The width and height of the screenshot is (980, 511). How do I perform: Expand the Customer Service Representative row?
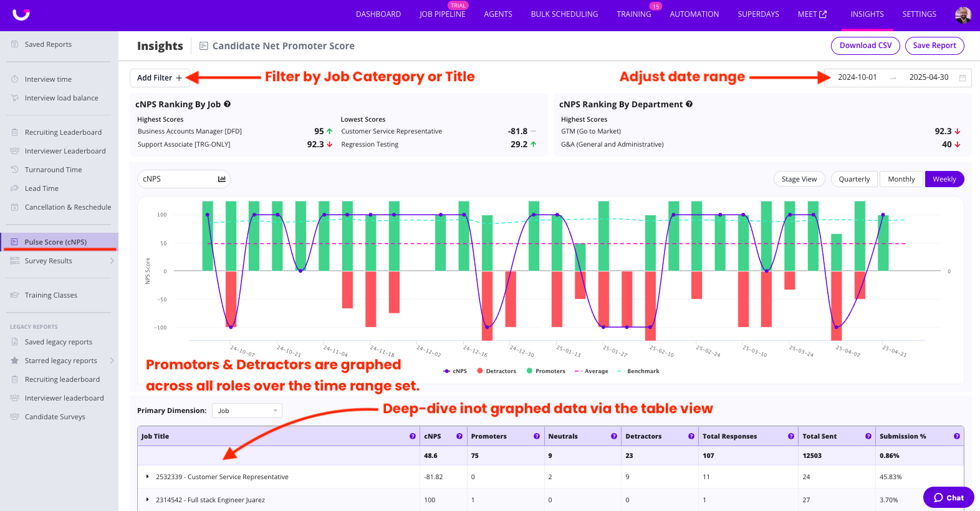click(147, 477)
